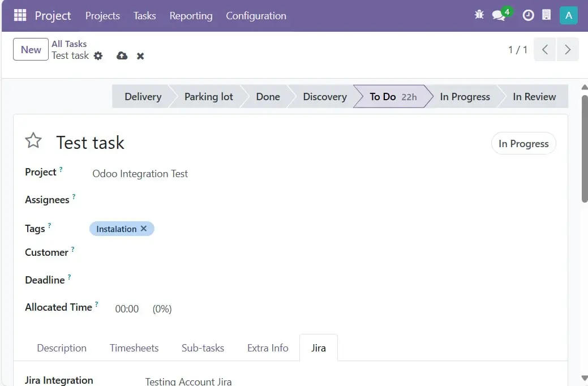588x386 pixels.
Task: Click the New button
Action: tap(31, 49)
